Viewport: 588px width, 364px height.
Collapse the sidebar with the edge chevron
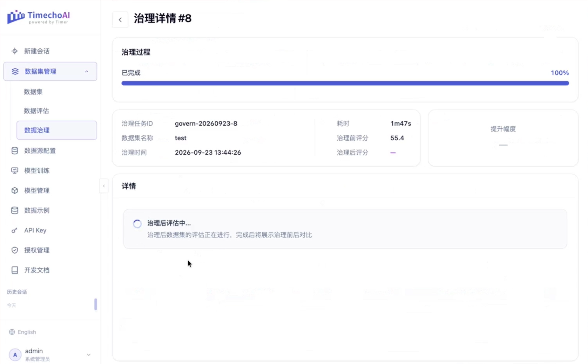pos(104,186)
